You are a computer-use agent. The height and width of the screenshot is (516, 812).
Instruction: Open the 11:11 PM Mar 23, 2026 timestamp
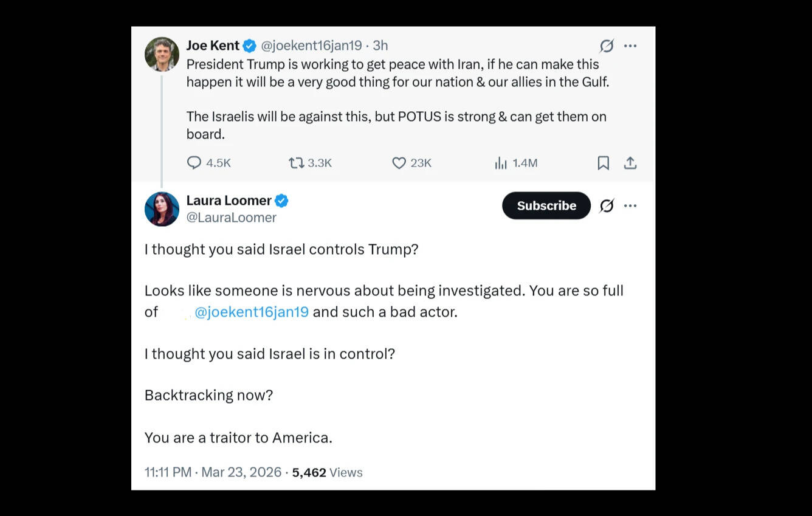coord(213,472)
